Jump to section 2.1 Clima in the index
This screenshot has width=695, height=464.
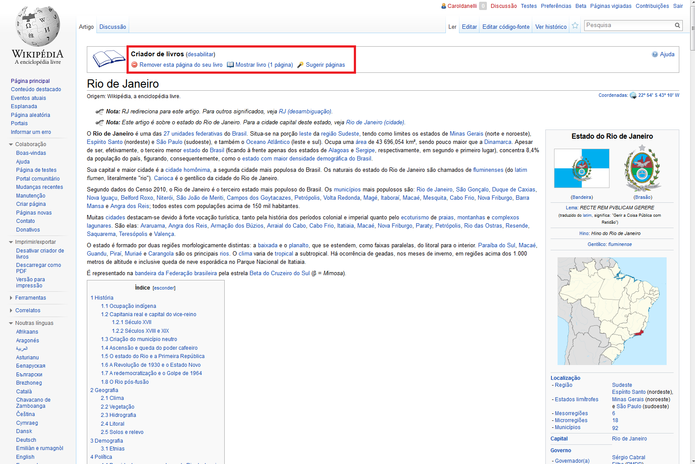[113, 398]
